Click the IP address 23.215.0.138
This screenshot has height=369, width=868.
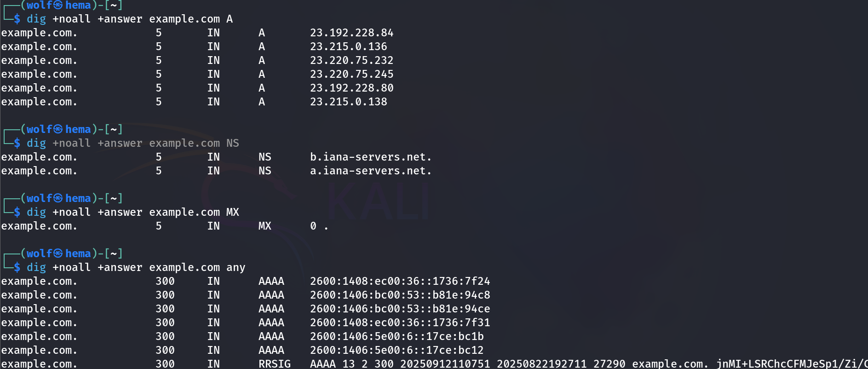pos(348,102)
